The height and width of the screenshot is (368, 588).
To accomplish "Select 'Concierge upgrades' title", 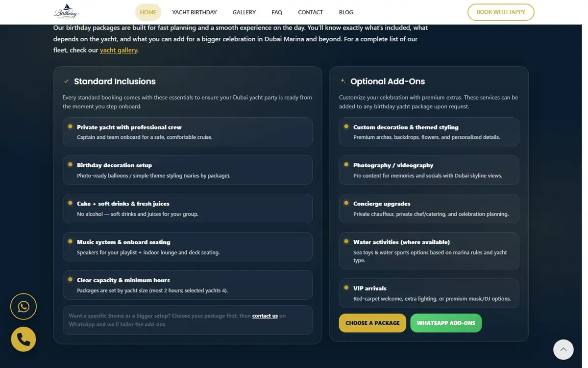I will pos(382,204).
